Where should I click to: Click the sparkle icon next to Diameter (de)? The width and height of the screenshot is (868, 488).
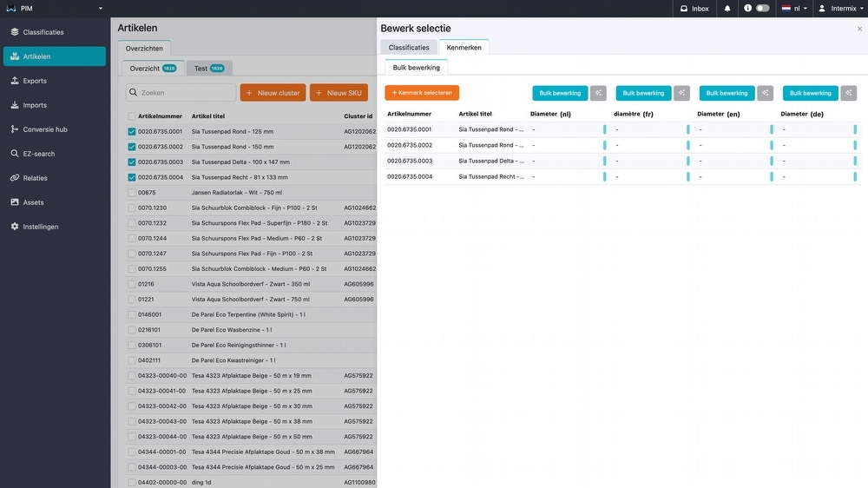tap(848, 93)
